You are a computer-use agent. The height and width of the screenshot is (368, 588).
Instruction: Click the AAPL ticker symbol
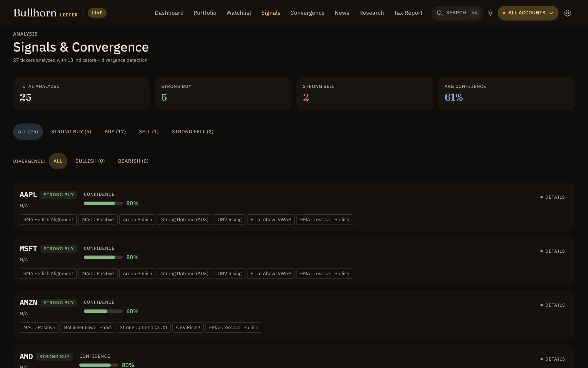pyautogui.click(x=28, y=195)
